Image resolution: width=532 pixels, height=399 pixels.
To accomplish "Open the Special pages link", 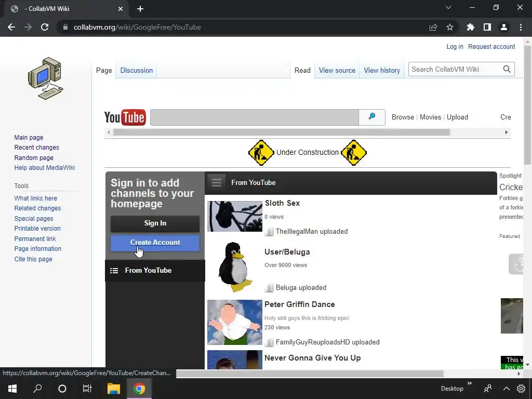I will coord(34,219).
